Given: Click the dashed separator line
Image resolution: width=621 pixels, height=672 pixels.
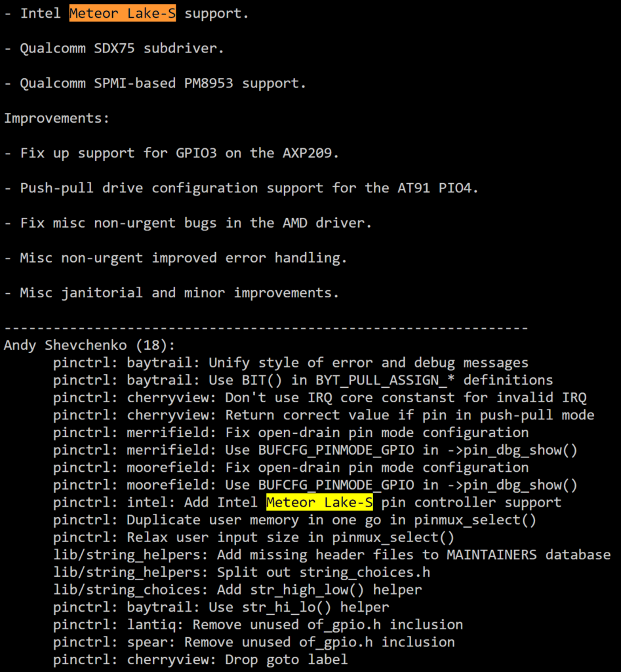Looking at the screenshot, I should point(266,328).
